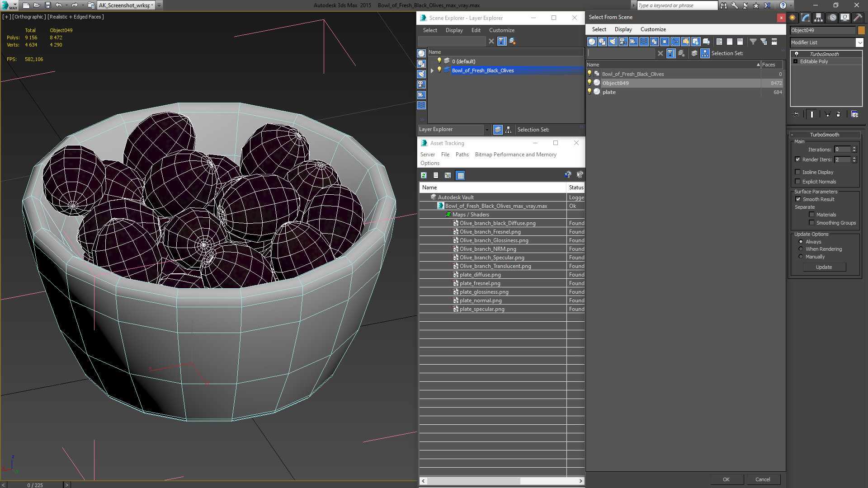Open Display menu in Select From Scene

click(x=623, y=29)
